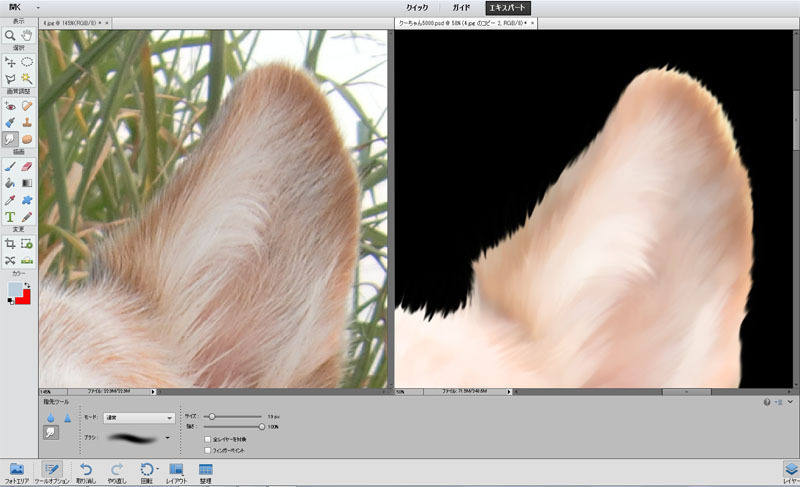
Task: Select the Elliptical Marquee tool
Action: [27, 62]
